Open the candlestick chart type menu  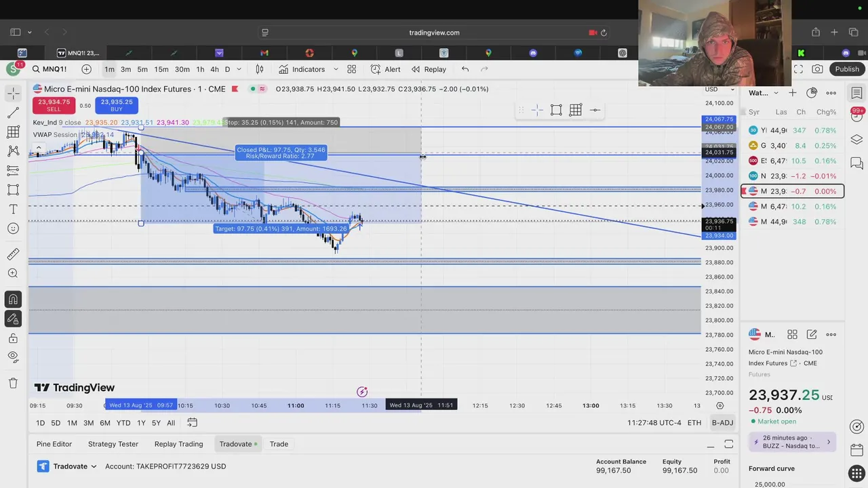click(260, 69)
